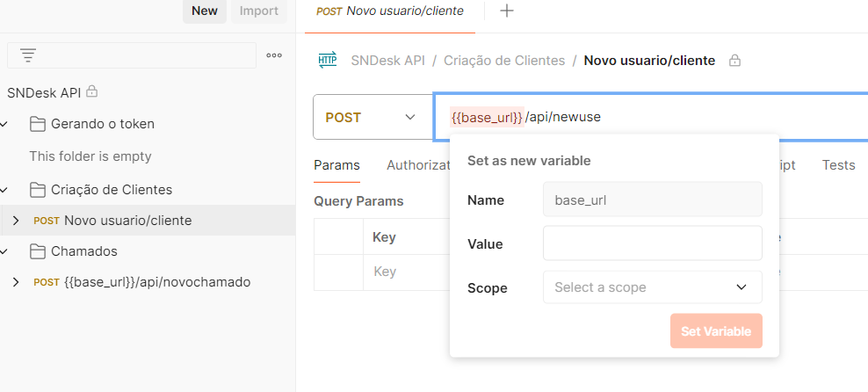
Task: Expand the Novo usuario/cliente request
Action: (15, 221)
